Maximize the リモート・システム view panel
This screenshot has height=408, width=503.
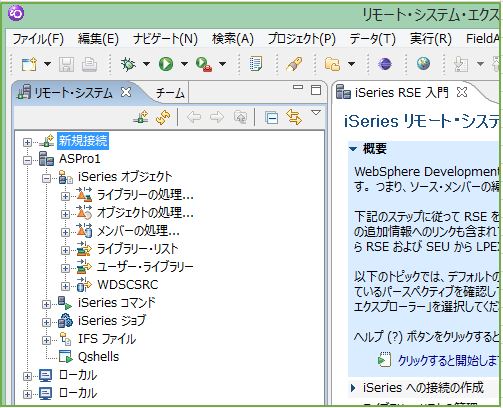coord(316,90)
